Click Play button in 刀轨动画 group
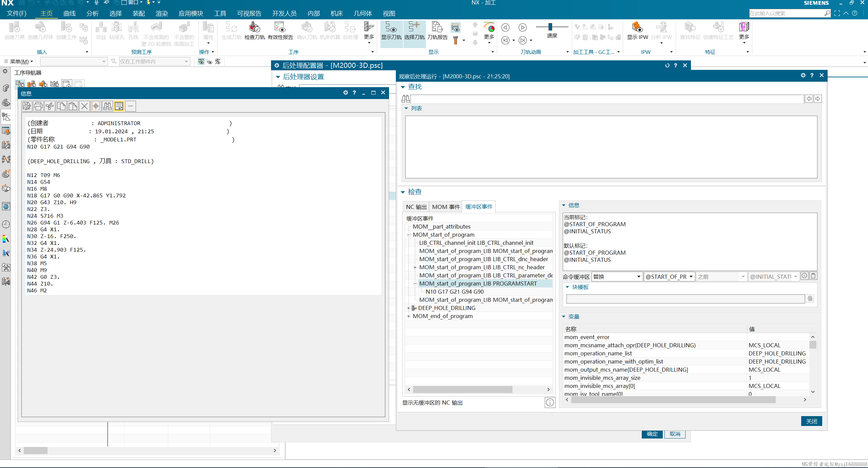Viewport: 868px width, 468px height. (x=523, y=27)
